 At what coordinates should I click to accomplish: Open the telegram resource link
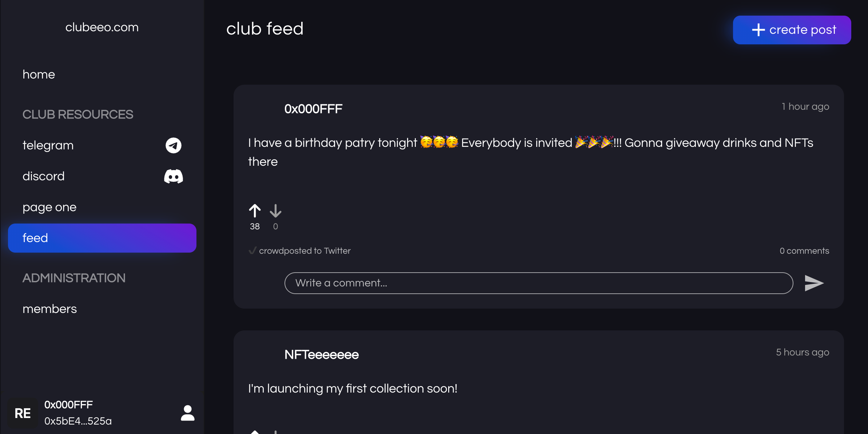coord(48,145)
